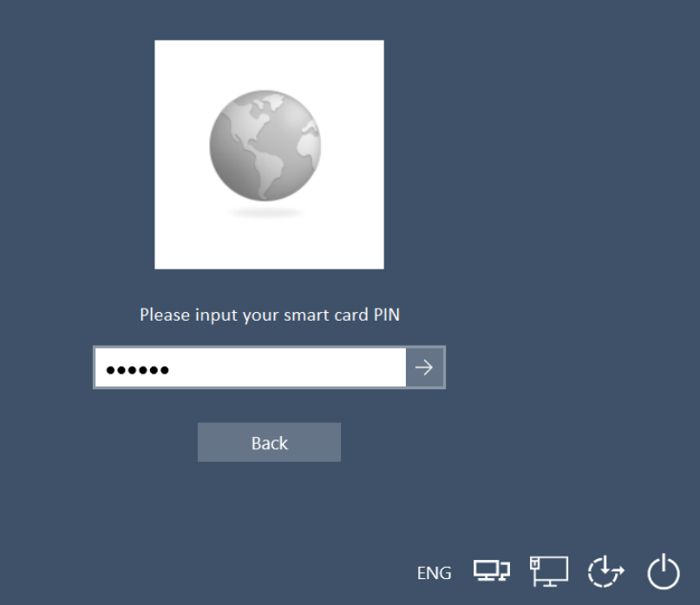Open the Ease of Access icon

605,571
